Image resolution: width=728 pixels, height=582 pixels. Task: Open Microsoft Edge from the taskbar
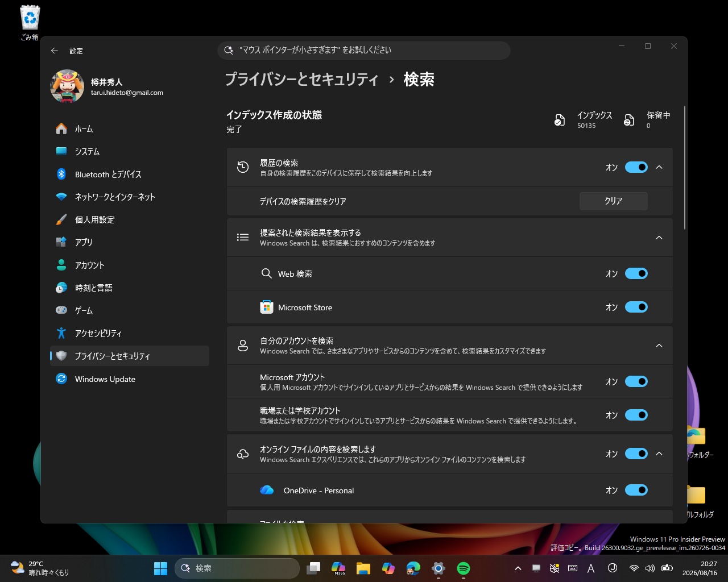point(413,568)
